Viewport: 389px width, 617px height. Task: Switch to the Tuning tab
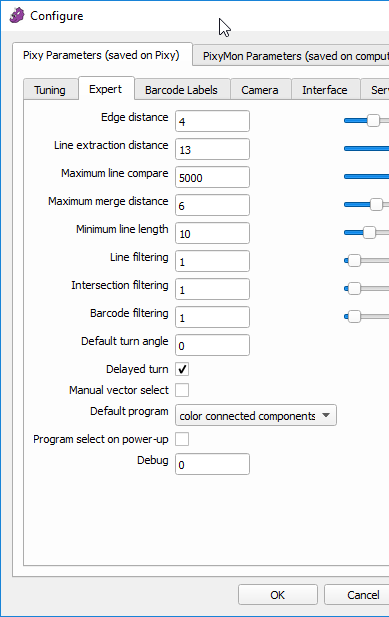[50, 90]
